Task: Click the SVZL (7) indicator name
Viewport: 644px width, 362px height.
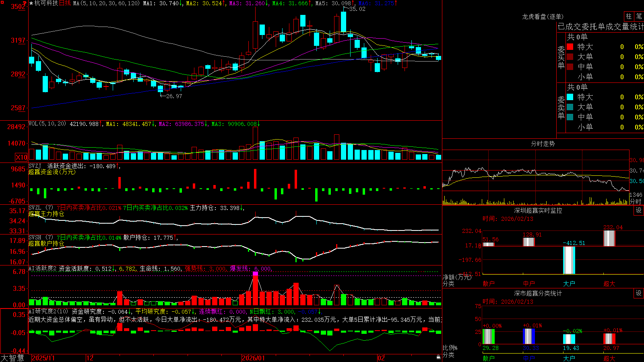Action: [41, 208]
